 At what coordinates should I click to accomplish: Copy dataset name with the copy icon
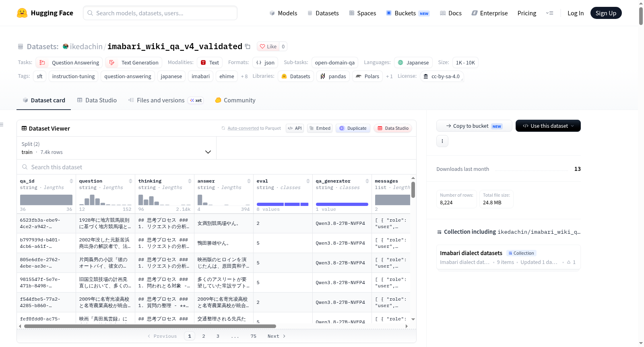pyautogui.click(x=248, y=47)
